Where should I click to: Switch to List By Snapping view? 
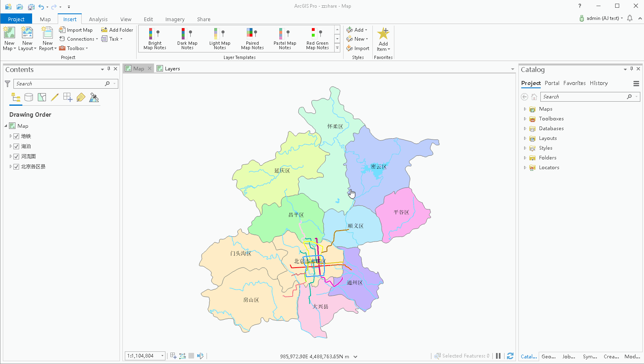tap(68, 98)
